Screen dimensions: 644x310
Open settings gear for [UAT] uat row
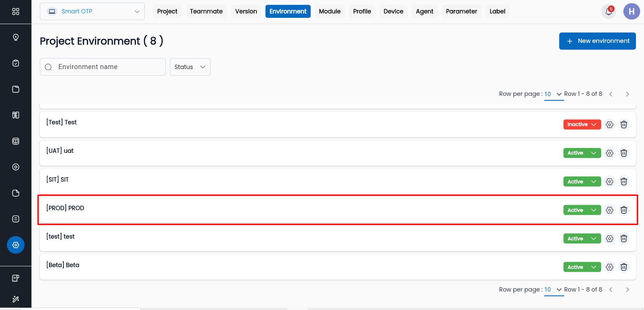click(609, 153)
